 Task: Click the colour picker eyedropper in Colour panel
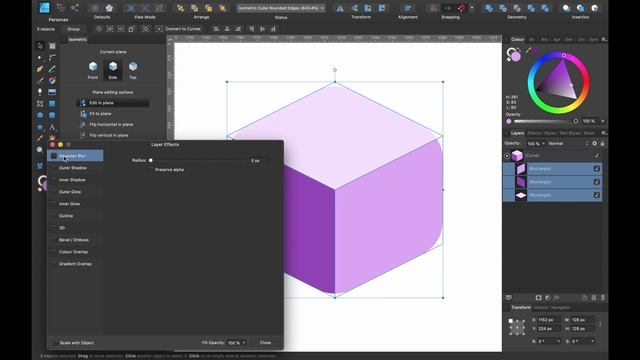pos(529,51)
